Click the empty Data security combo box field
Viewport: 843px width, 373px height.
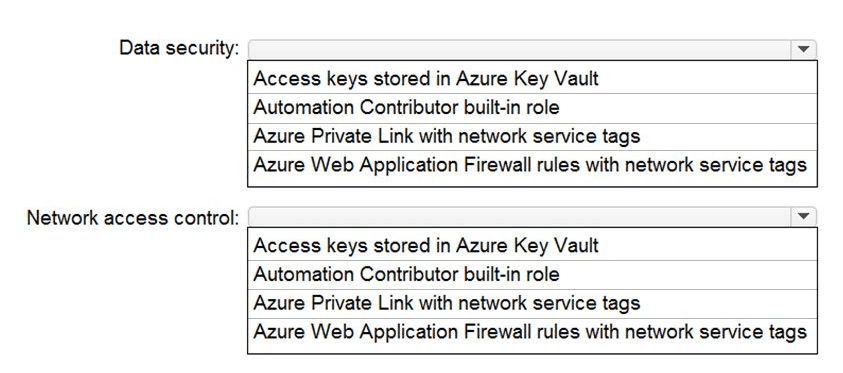[519, 49]
